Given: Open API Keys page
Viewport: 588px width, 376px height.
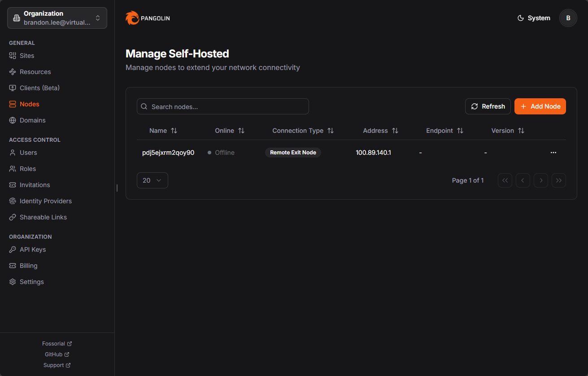Looking at the screenshot, I should tap(27, 249).
